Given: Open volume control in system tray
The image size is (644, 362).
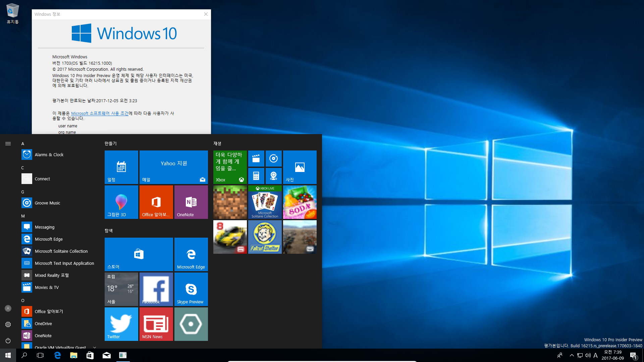Looking at the screenshot, I should point(588,355).
